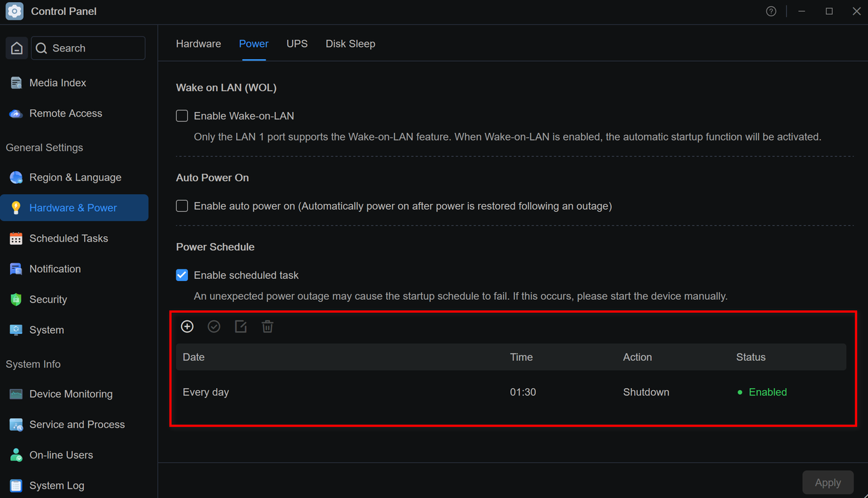Image resolution: width=868 pixels, height=498 pixels.
Task: Open Security settings
Action: coord(75,300)
